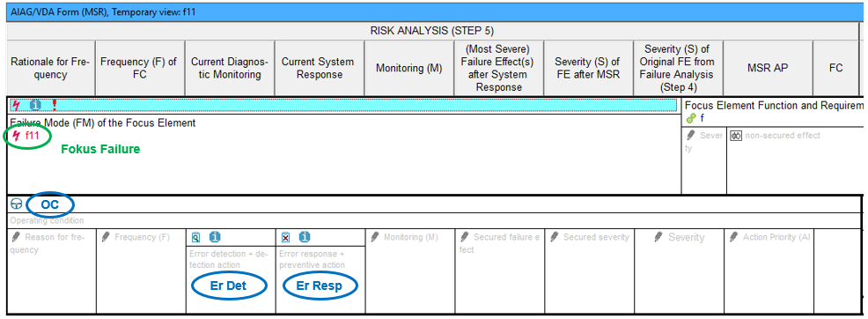This screenshot has width=868, height=319.
Task: Click the green link icon next to f
Action: (x=691, y=118)
